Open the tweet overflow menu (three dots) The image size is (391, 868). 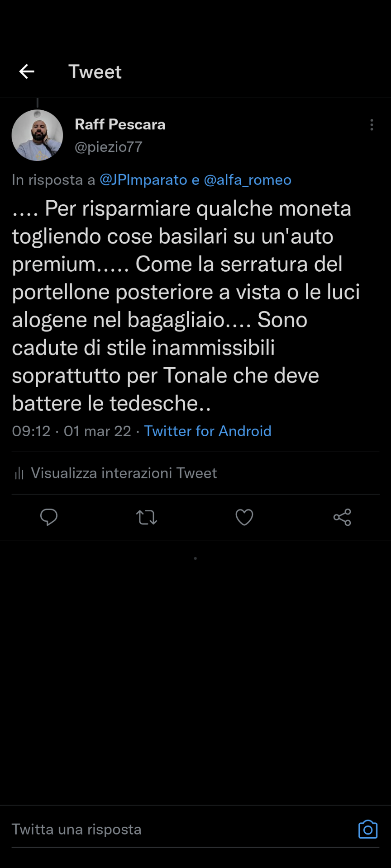click(372, 125)
